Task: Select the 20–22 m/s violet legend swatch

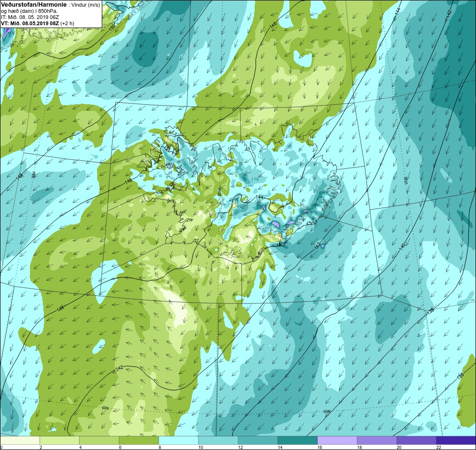Action: pos(416,440)
